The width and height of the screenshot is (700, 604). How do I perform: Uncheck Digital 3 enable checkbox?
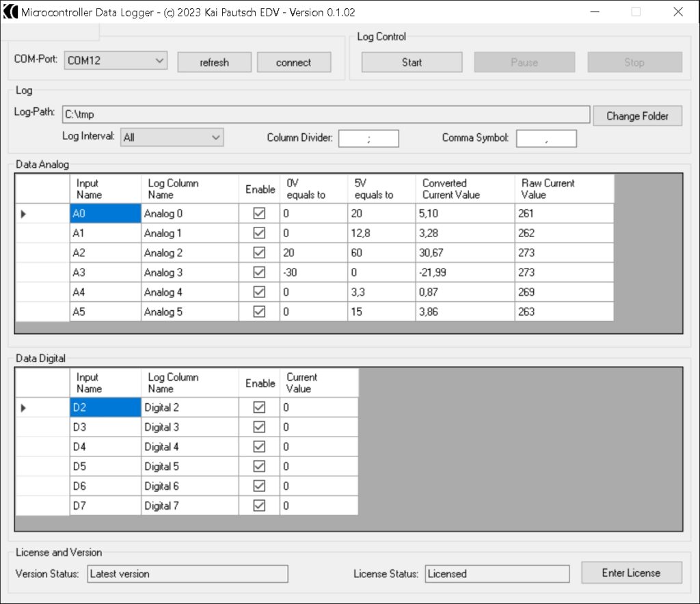tap(259, 427)
